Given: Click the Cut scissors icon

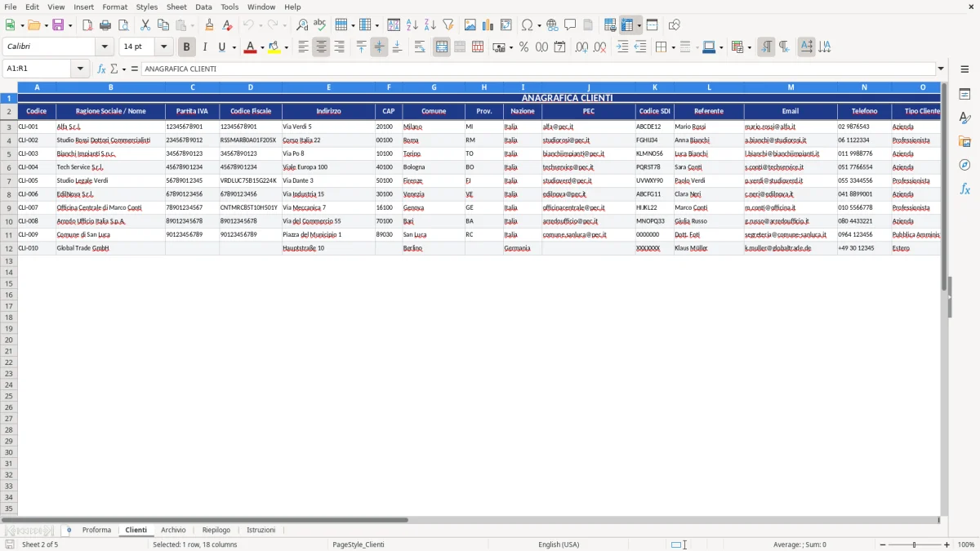Looking at the screenshot, I should pos(145,25).
